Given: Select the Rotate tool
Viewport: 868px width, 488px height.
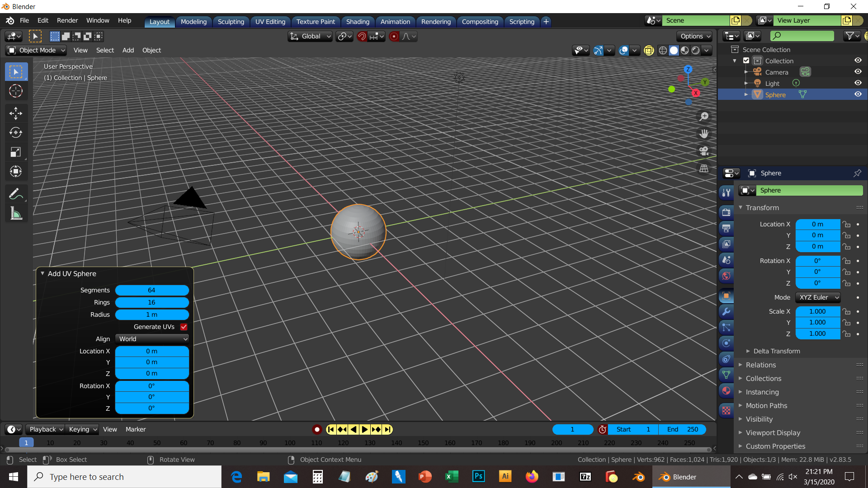Looking at the screenshot, I should tap(16, 133).
